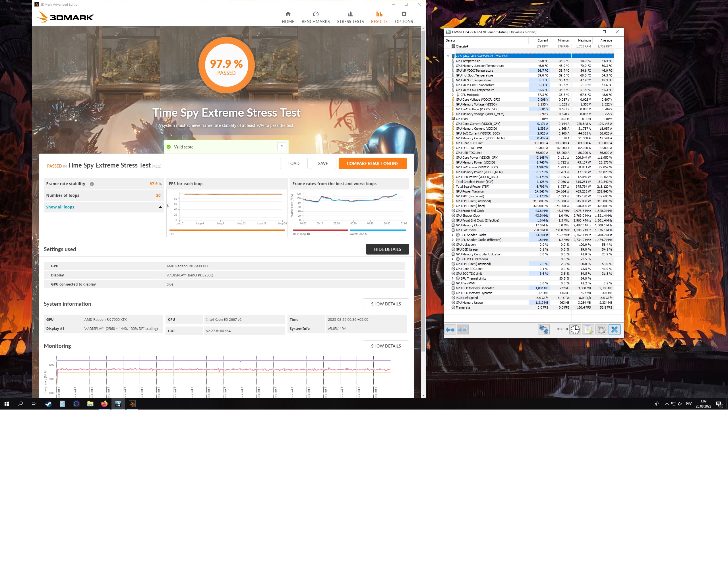Expand GPU Hotspots sensor row
This screenshot has width=728, height=587.
click(453, 95)
